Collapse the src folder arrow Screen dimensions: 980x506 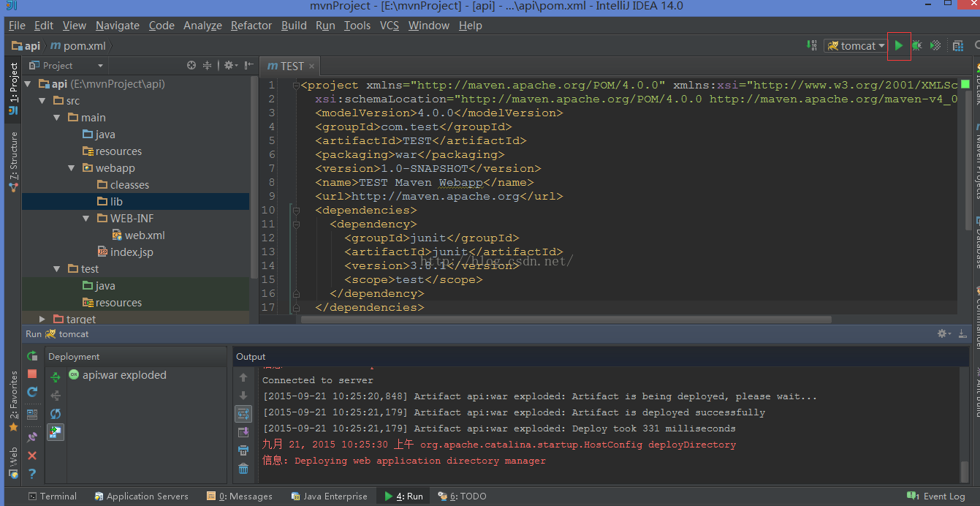point(42,101)
